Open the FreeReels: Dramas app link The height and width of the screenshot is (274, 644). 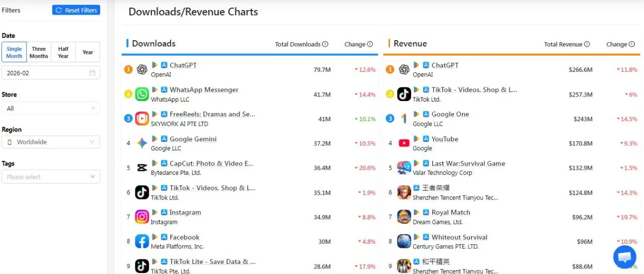[212, 114]
